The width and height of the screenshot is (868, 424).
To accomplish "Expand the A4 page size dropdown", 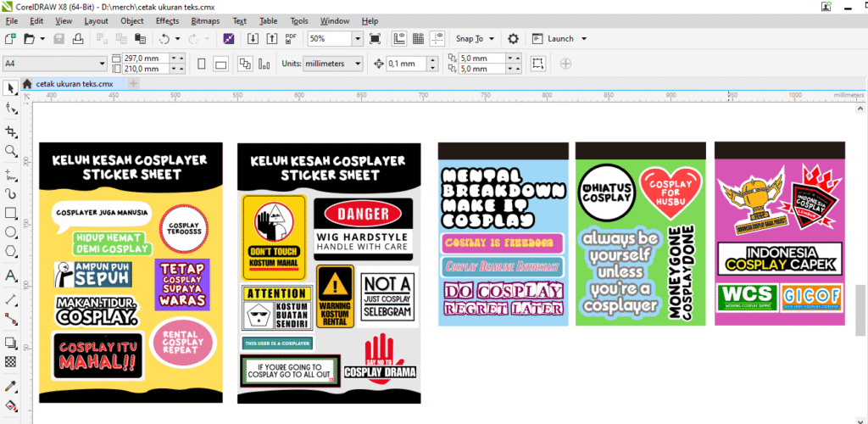I will coord(103,64).
